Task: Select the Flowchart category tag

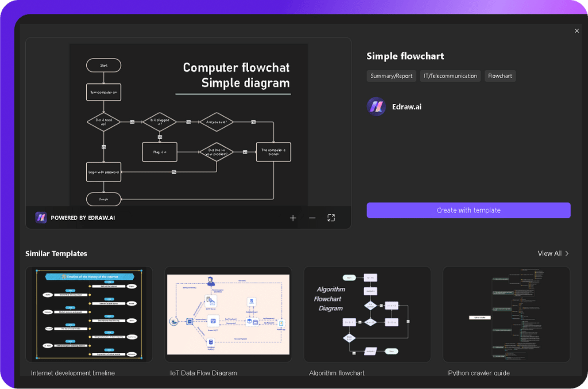Action: 500,75
